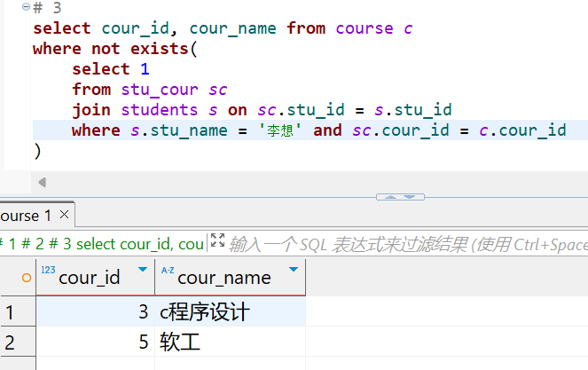588x370 pixels.
Task: Select the cour_id column header
Action: click(x=89, y=278)
